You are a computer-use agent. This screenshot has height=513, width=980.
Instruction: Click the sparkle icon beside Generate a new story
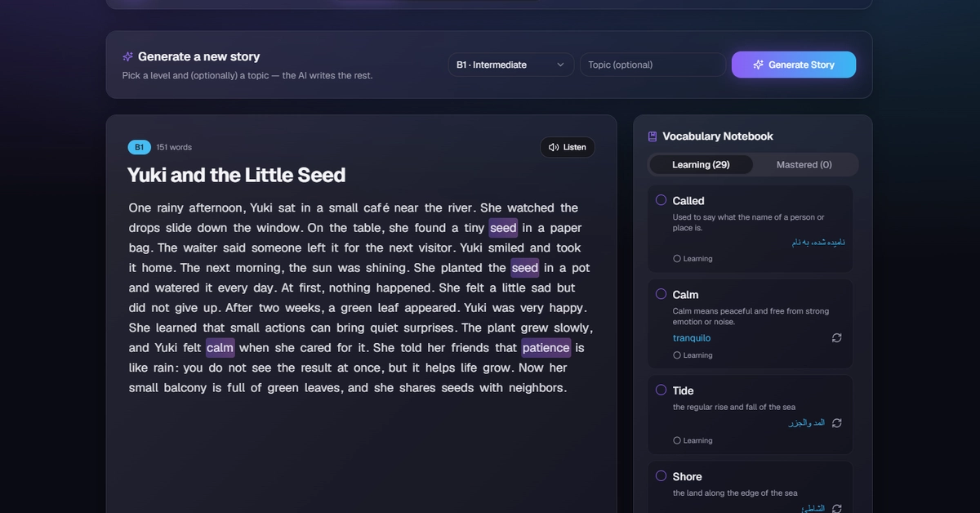[127, 56]
